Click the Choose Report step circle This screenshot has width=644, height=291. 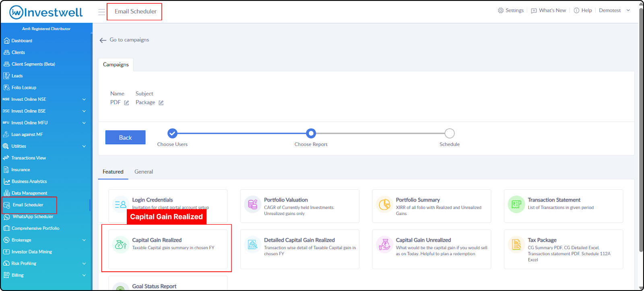coord(311,133)
